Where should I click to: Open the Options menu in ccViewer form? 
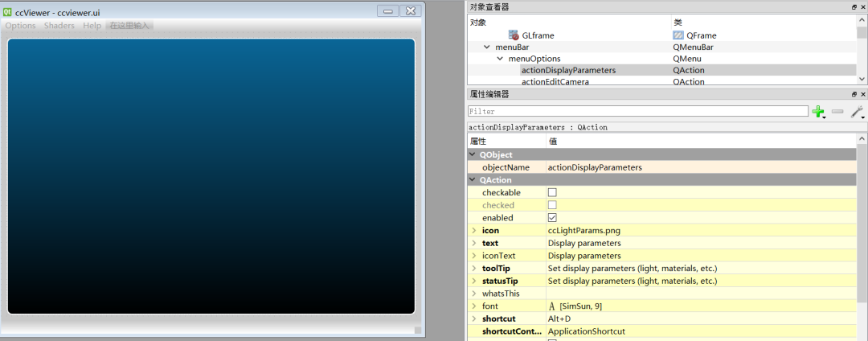pos(20,26)
